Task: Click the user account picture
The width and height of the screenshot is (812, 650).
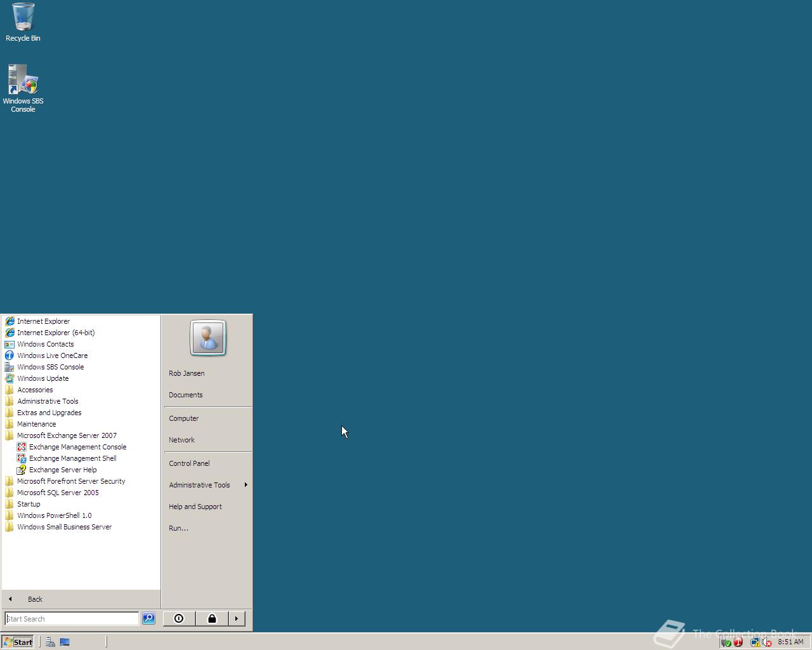Action: click(208, 338)
